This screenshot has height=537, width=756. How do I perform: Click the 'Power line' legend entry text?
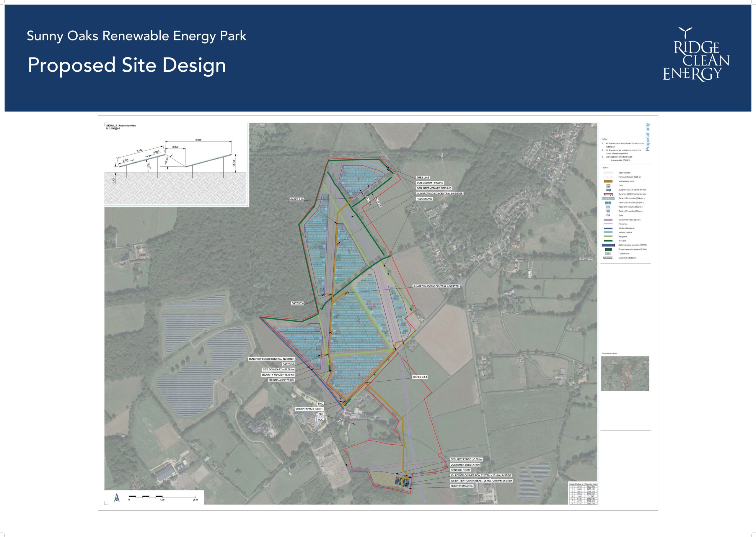pyautogui.click(x=623, y=224)
